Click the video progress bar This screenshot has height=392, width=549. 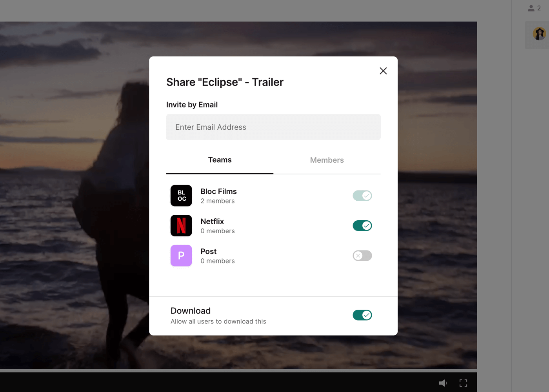tap(238, 370)
